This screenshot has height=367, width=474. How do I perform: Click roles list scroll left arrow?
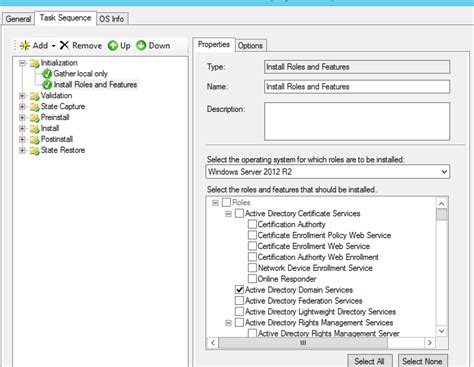tap(213, 343)
